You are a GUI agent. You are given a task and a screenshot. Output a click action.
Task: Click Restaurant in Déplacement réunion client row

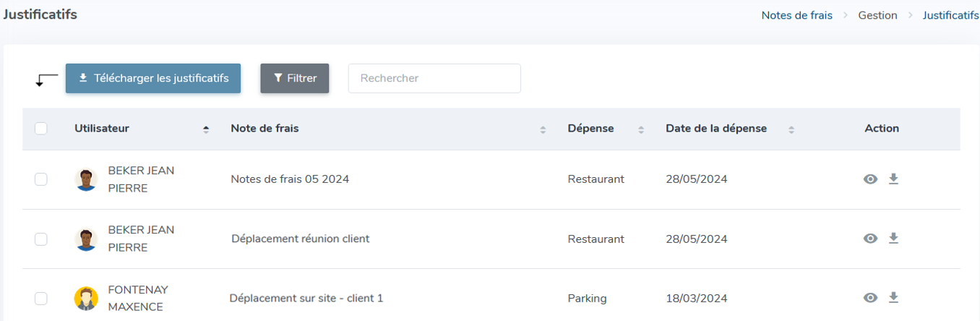[x=596, y=239]
